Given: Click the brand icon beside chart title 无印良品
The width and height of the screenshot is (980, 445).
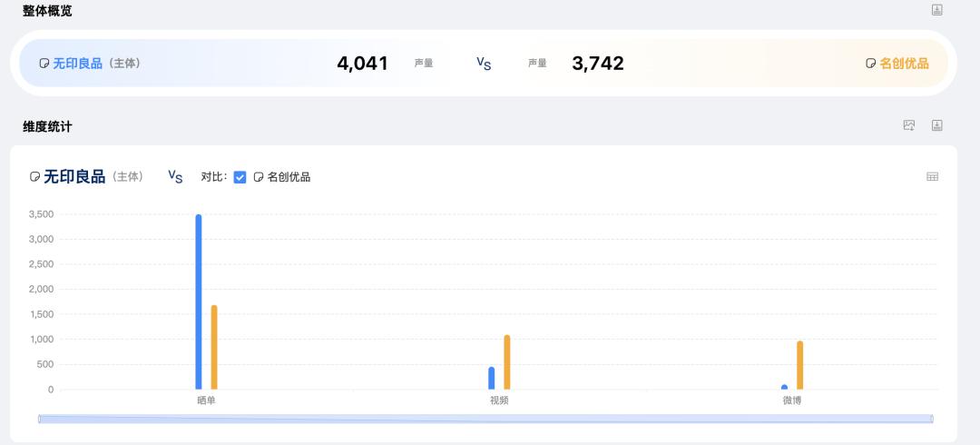Looking at the screenshot, I should pos(35,177).
